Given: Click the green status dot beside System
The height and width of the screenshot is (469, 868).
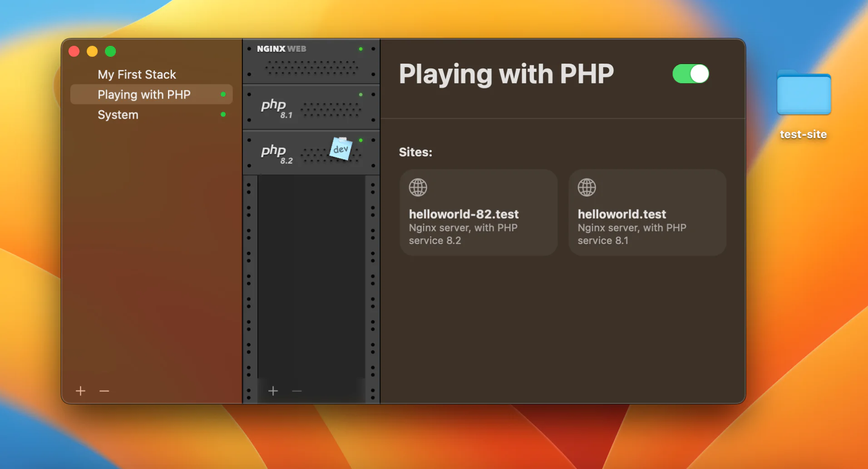Looking at the screenshot, I should [x=223, y=115].
